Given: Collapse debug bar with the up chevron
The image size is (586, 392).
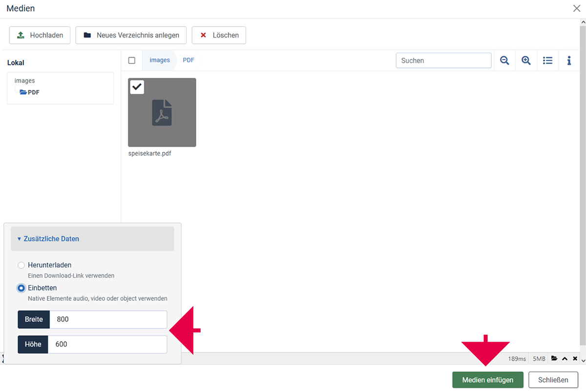Looking at the screenshot, I should point(565,358).
